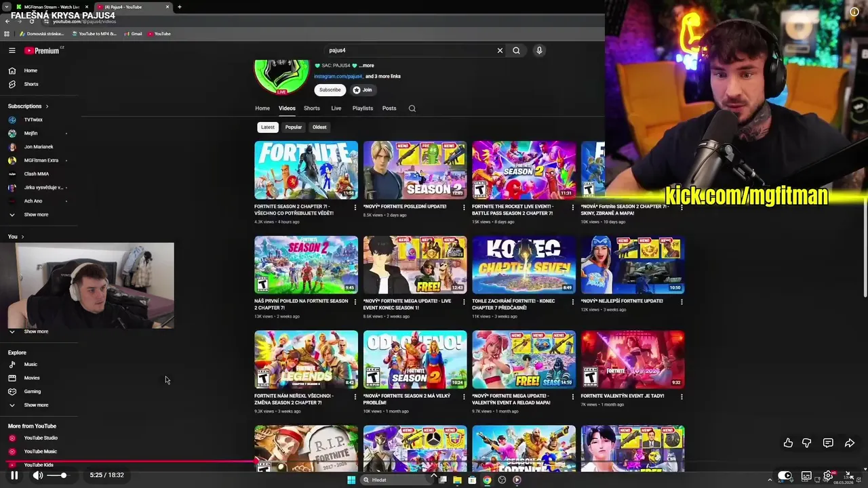This screenshot has height=488, width=868.
Task: Like the video with thumbs up
Action: (788, 443)
